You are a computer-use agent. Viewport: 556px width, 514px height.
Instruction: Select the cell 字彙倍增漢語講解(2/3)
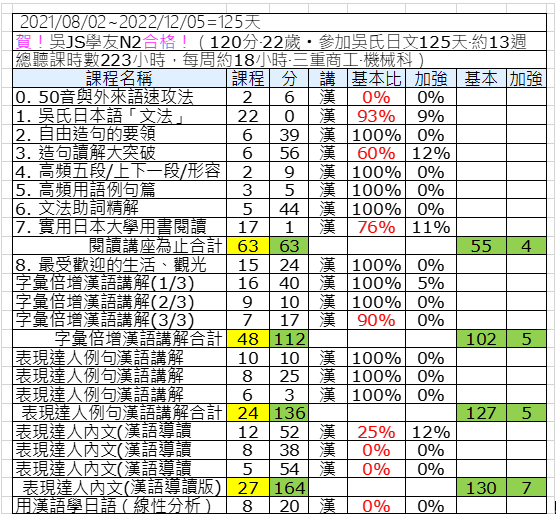point(119,302)
